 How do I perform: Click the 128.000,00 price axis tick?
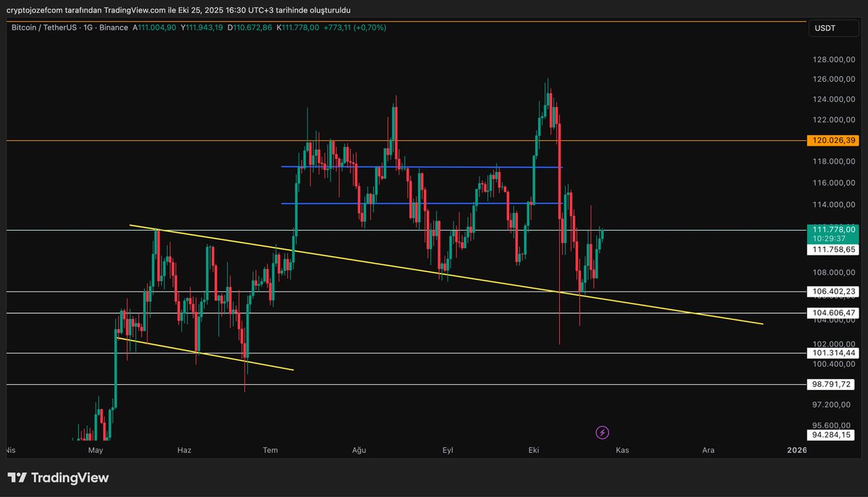(x=834, y=59)
